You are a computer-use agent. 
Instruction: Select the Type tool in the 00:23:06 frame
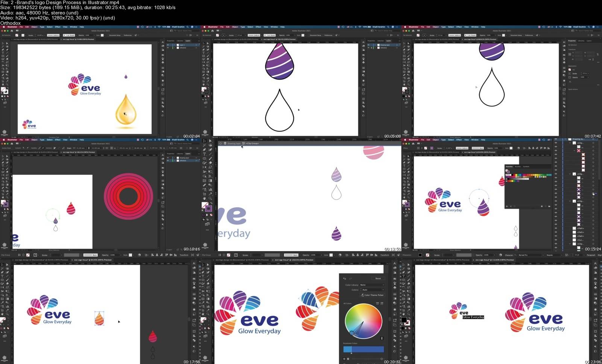coord(403,276)
